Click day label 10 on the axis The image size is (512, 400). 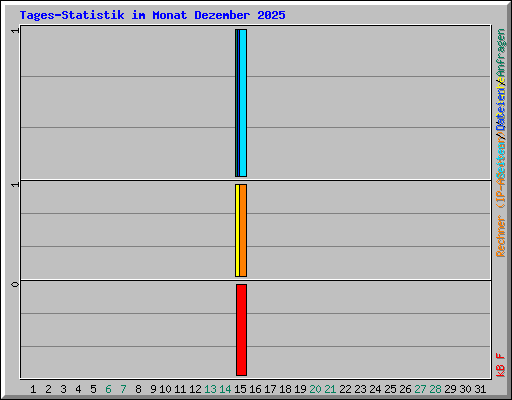pyautogui.click(x=165, y=389)
